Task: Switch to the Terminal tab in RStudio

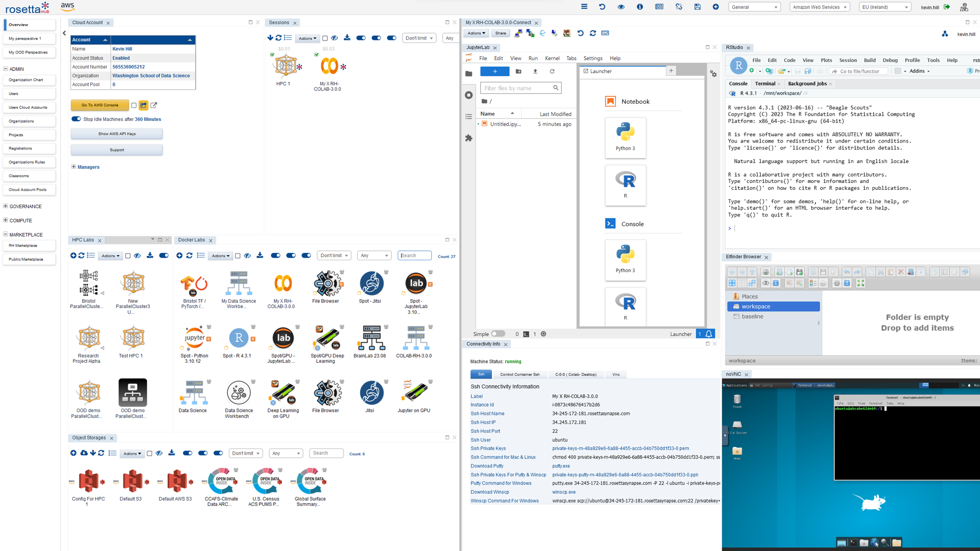Action: [765, 83]
